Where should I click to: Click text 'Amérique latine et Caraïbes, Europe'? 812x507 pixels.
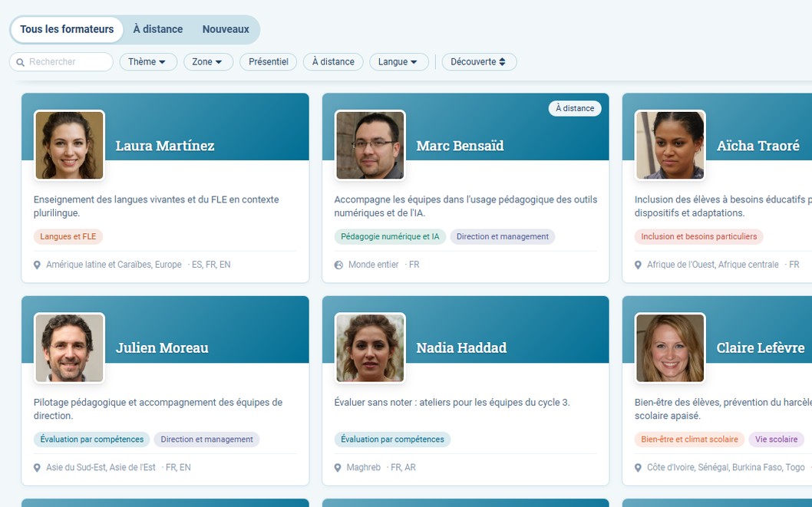(114, 265)
